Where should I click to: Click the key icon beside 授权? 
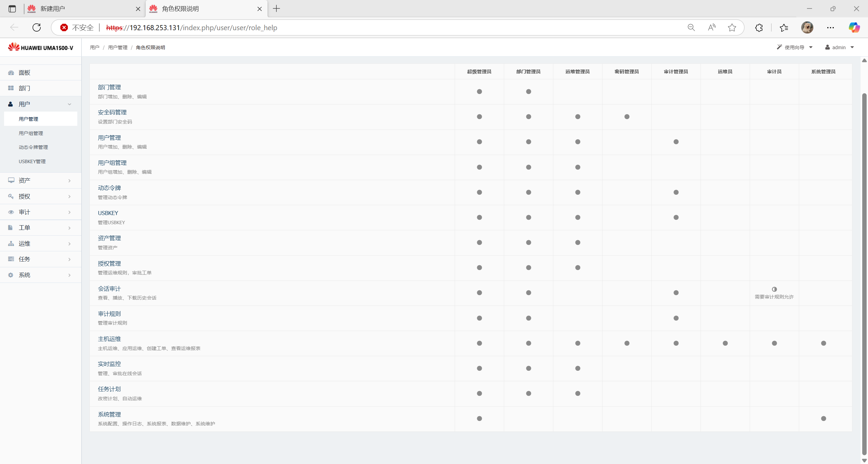(11, 196)
